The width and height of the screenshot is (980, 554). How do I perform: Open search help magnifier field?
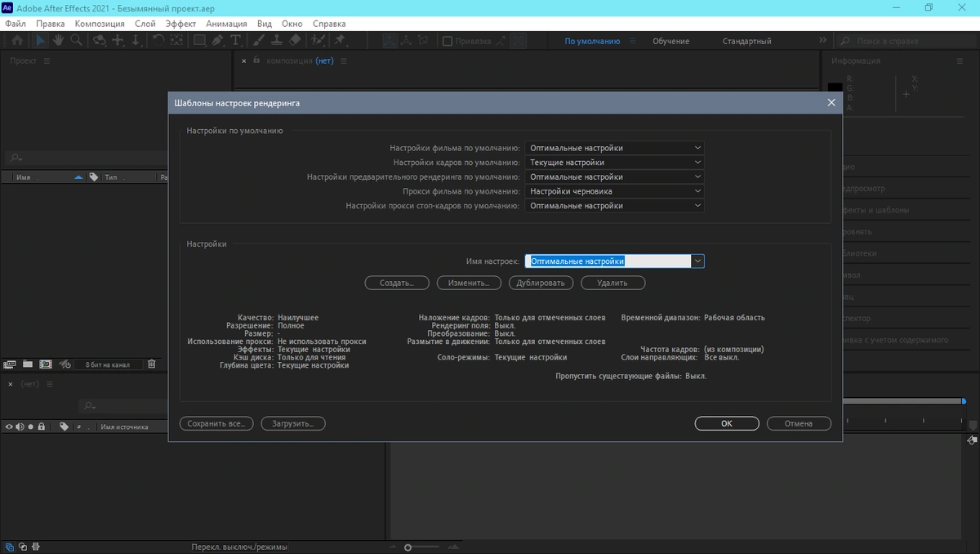(x=906, y=41)
